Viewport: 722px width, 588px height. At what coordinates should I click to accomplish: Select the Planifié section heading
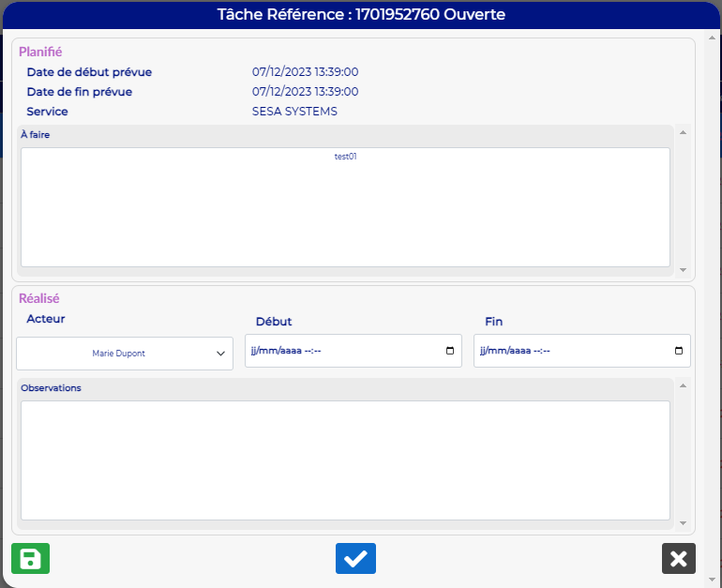(x=40, y=52)
